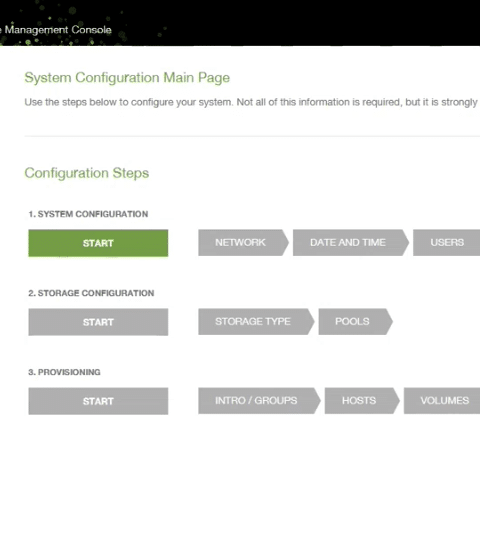Screen dimensions: 480x539
Task: Select the STORAGE TYPE step
Action: 256,322
